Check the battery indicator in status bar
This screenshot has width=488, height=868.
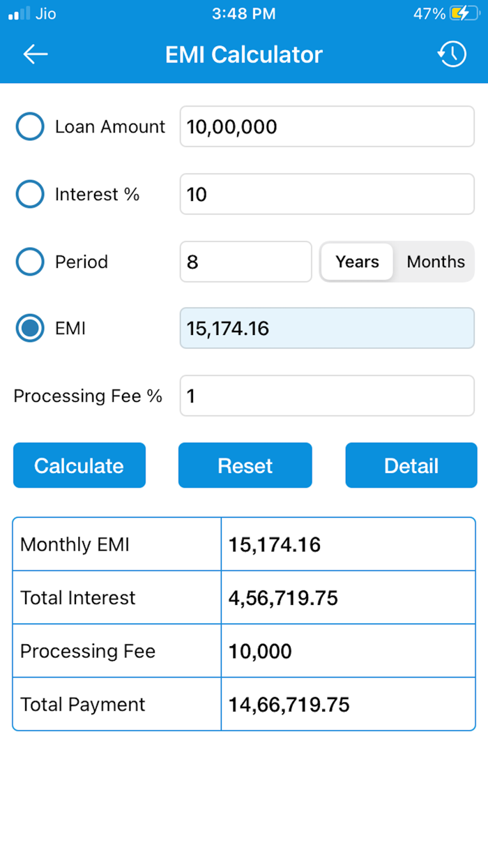[x=462, y=13]
